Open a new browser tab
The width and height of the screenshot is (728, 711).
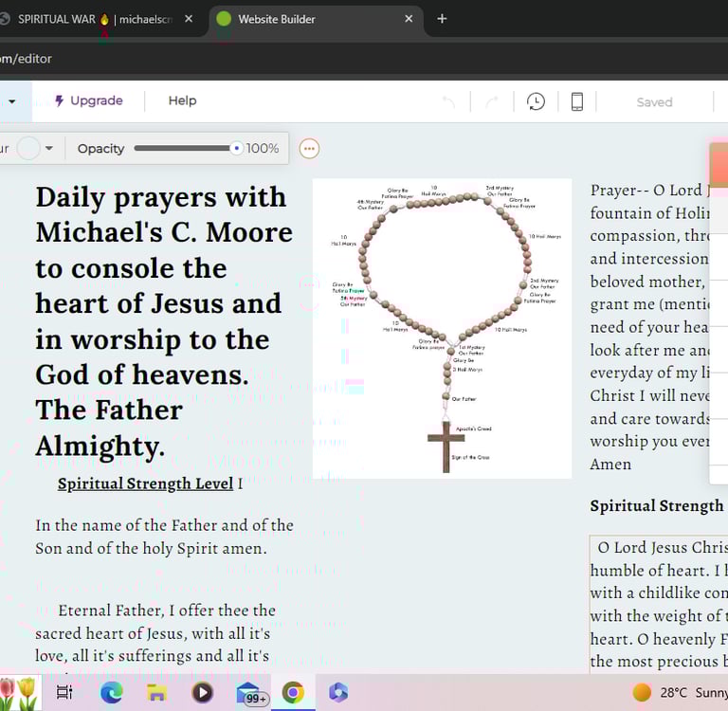coord(442,19)
